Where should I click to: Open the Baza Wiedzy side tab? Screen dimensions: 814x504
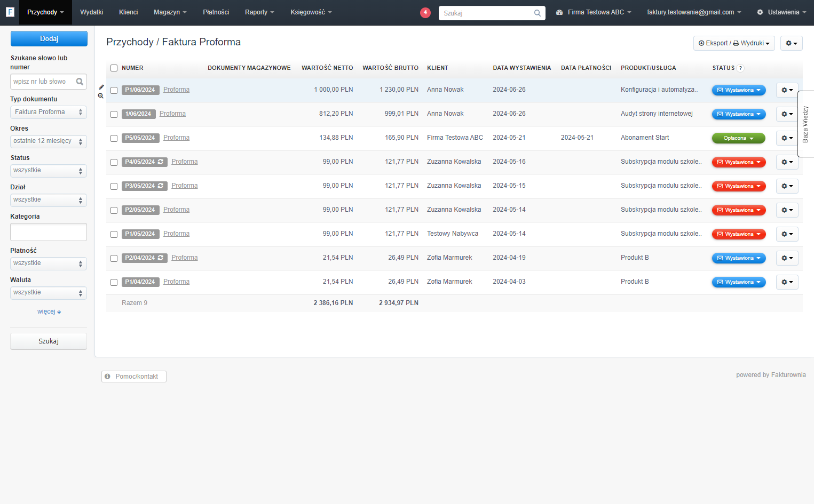(805, 124)
